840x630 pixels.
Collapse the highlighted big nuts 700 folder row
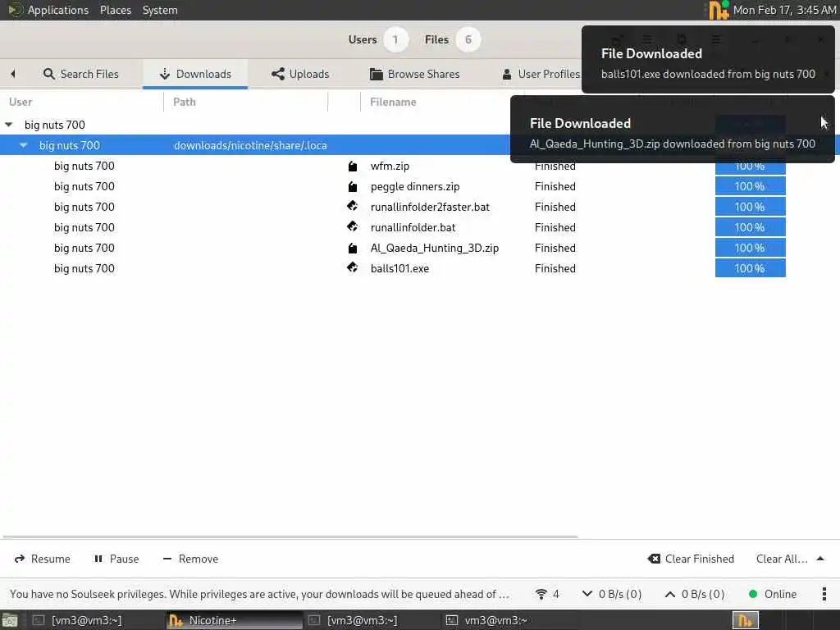[23, 145]
